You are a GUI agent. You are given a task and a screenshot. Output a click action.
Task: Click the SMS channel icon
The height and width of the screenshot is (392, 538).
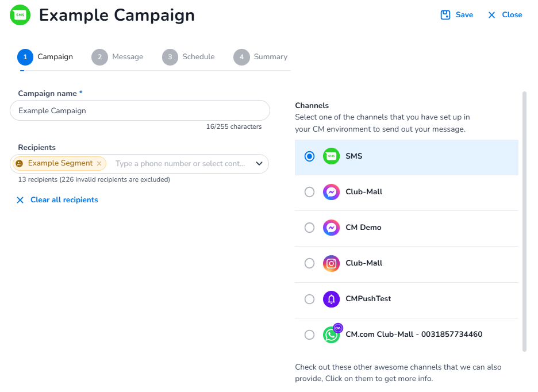click(x=331, y=156)
